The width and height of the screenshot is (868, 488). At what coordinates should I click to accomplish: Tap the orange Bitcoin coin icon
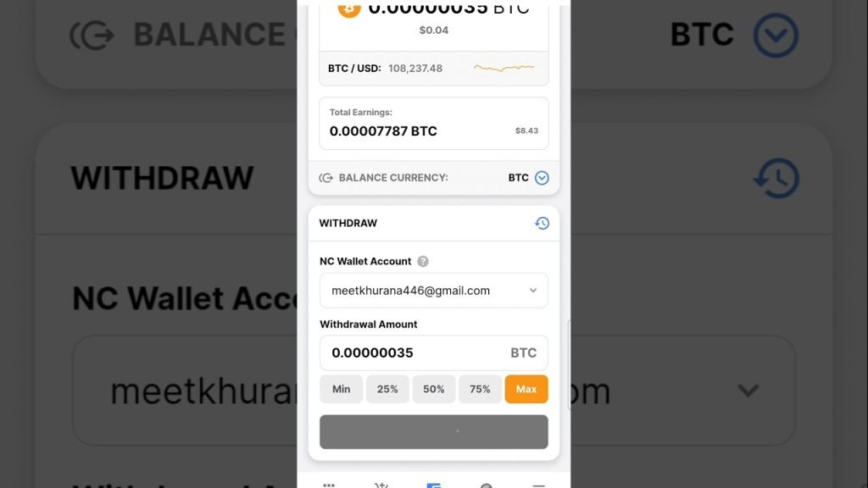tap(349, 8)
